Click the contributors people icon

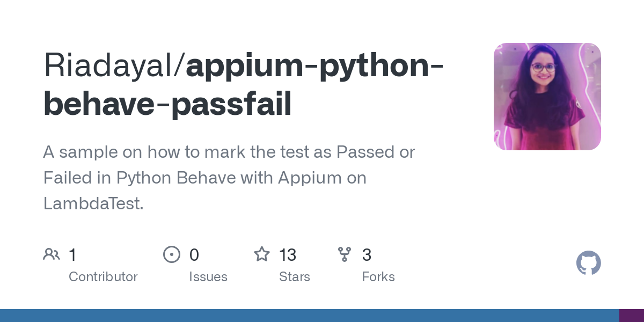coord(52,254)
